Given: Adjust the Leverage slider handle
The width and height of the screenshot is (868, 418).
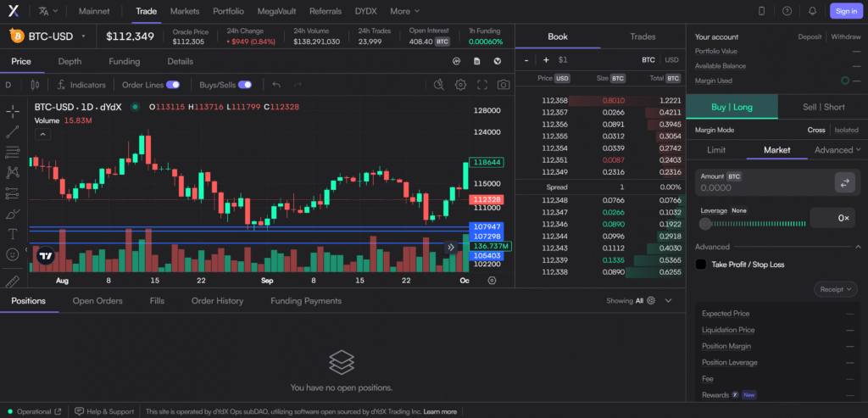Looking at the screenshot, I should 705,223.
